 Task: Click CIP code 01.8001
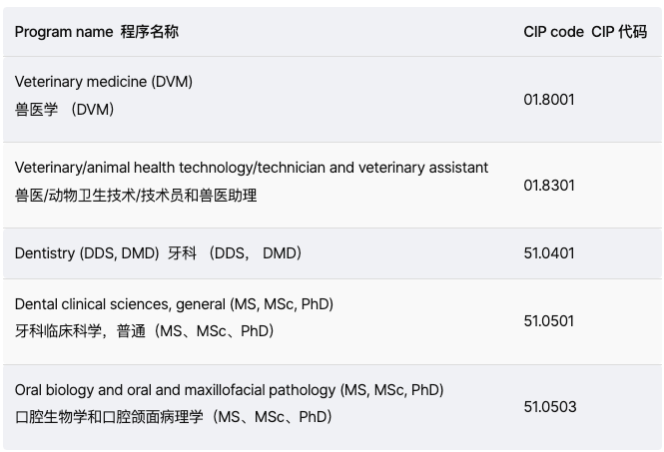click(549, 100)
